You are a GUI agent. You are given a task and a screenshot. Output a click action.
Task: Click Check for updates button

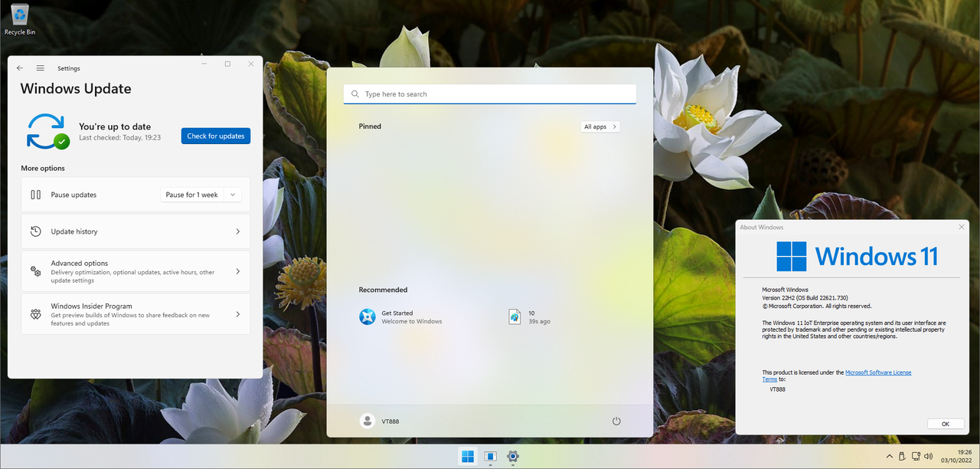tap(216, 136)
